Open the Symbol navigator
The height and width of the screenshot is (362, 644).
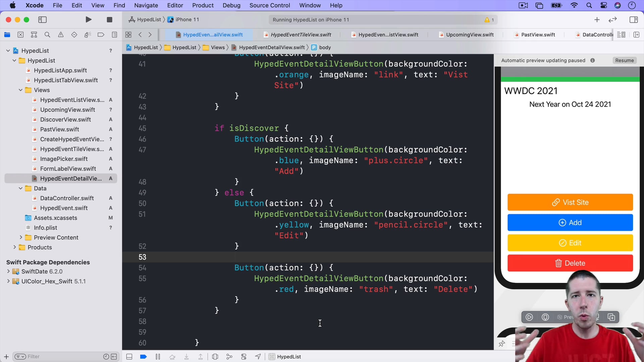click(34, 35)
